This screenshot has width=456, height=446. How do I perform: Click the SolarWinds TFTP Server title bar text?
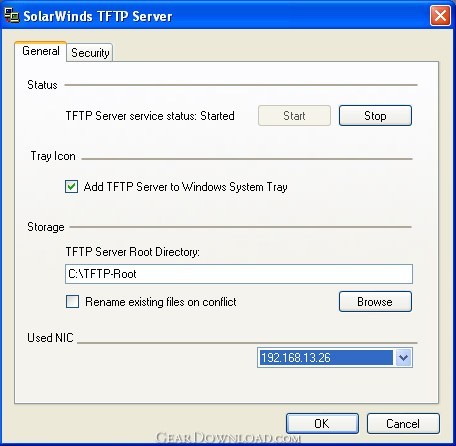98,16
